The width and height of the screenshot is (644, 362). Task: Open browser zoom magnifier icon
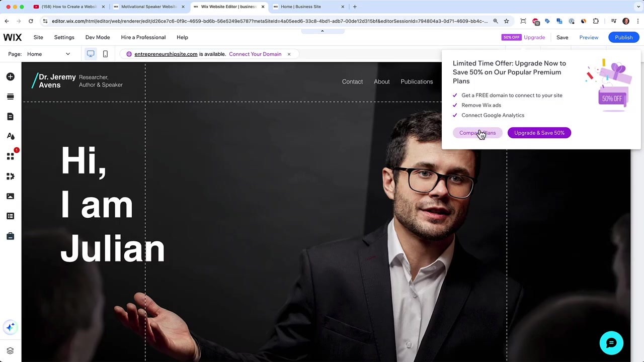(496, 21)
